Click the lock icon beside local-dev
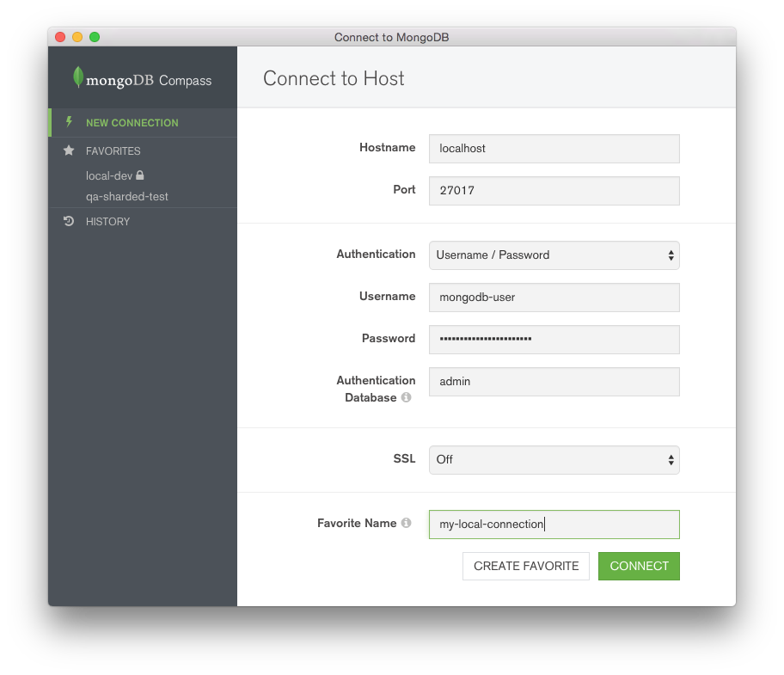The image size is (784, 675). 140,175
